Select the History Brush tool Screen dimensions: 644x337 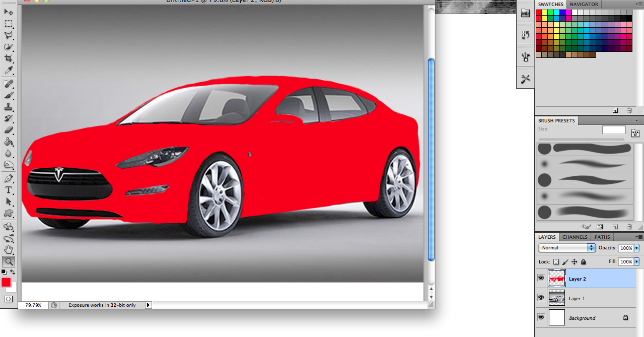9,118
